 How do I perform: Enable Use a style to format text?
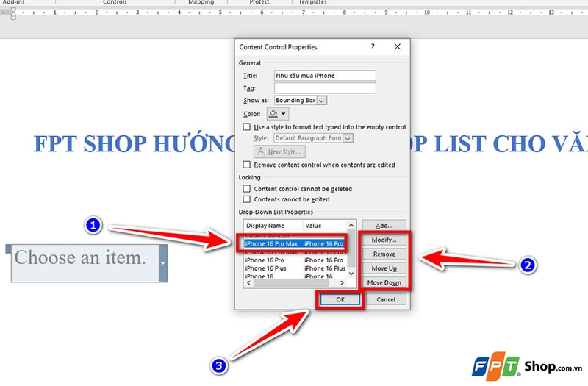pyautogui.click(x=247, y=126)
